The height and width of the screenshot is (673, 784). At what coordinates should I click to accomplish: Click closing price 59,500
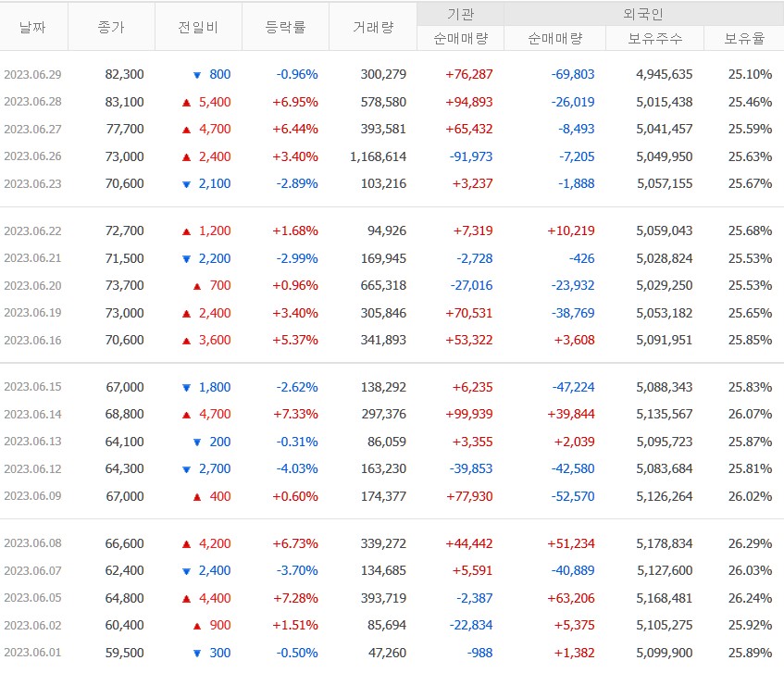pos(125,653)
